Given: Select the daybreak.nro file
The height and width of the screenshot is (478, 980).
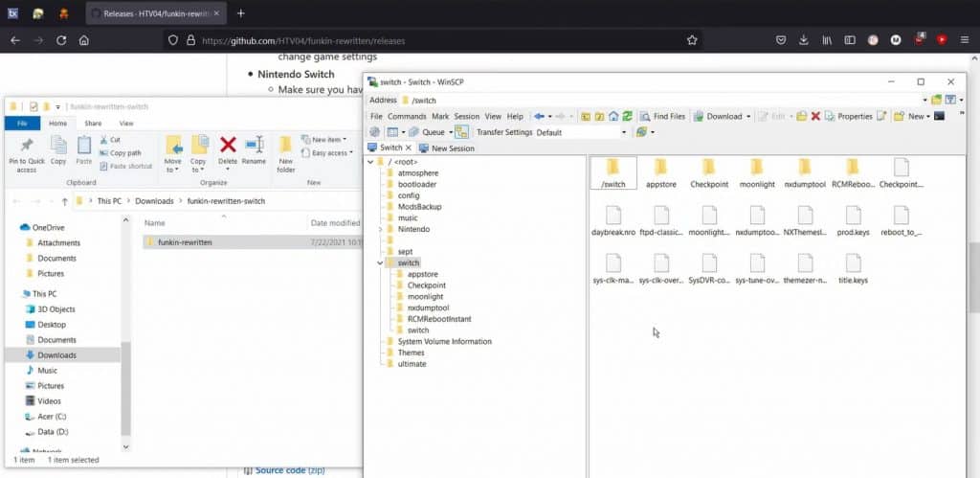Looking at the screenshot, I should pyautogui.click(x=613, y=222).
